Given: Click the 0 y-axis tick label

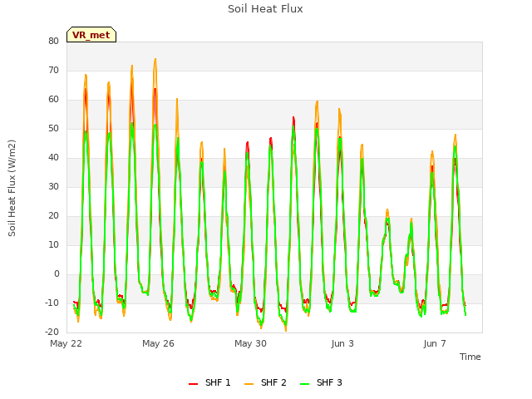Looking at the screenshot, I should click(x=57, y=273).
